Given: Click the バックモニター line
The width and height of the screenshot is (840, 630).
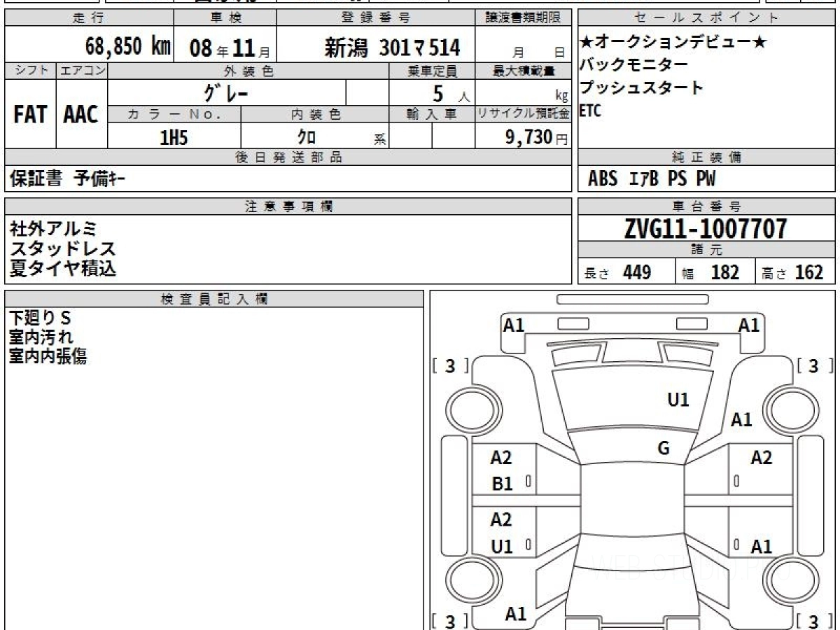Looking at the screenshot, I should 633,65.
